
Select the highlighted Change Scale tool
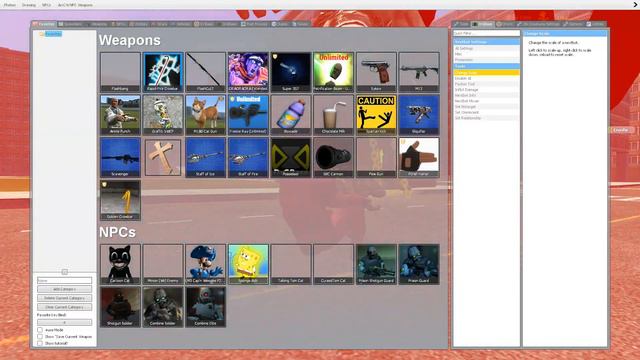pyautogui.click(x=487, y=72)
